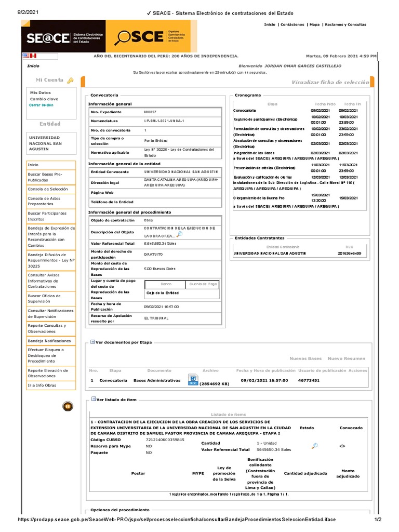Collapse the Ver documentos por Etapa section
399x532 pixels.
point(92,342)
